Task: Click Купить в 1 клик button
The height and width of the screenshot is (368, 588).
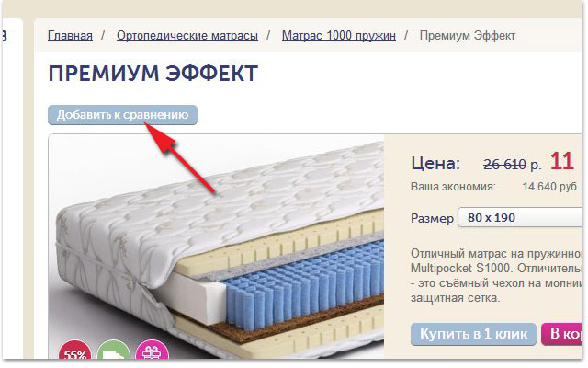Action: 473,334
